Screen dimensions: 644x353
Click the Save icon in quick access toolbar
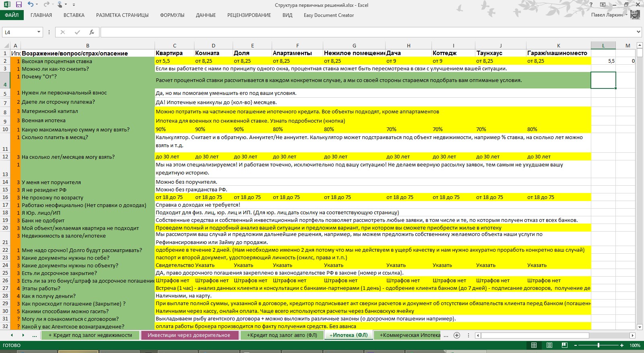pyautogui.click(x=19, y=5)
